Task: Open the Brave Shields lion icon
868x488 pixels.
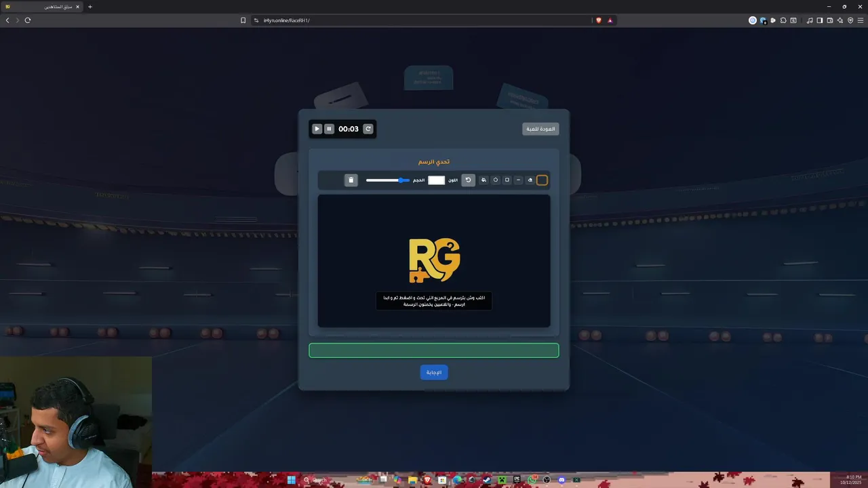Action: click(x=598, y=20)
